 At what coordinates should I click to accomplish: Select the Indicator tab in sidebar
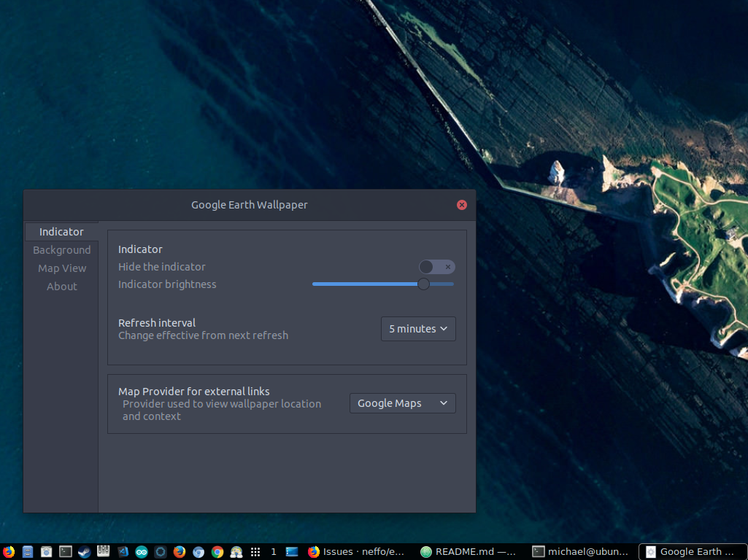pos(61,232)
